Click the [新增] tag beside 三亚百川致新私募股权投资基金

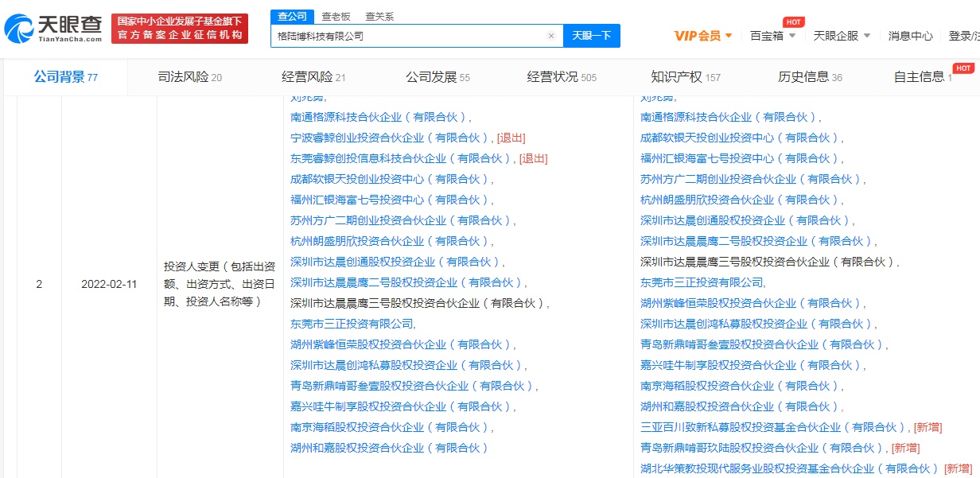(927, 427)
